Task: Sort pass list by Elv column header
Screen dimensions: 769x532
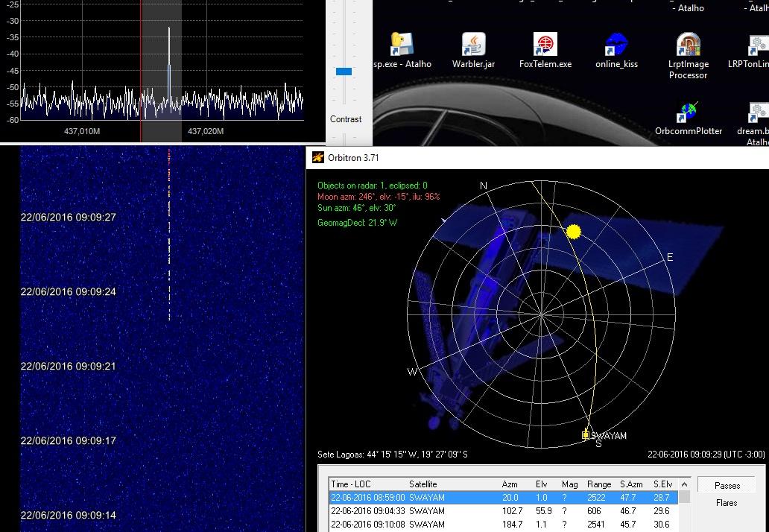Action: click(x=542, y=484)
